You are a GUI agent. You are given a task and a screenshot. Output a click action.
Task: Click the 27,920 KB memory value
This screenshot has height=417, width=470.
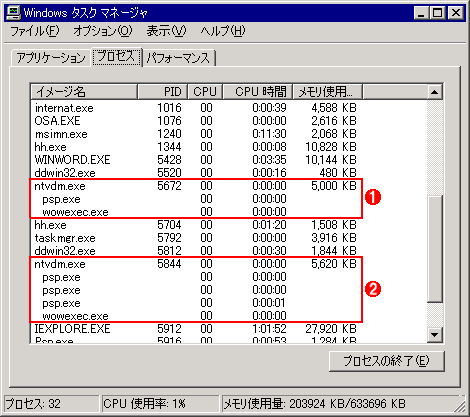point(331,329)
